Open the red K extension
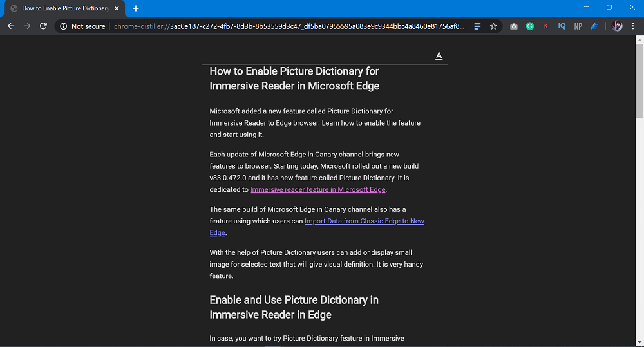Image resolution: width=644 pixels, height=347 pixels. click(x=545, y=26)
